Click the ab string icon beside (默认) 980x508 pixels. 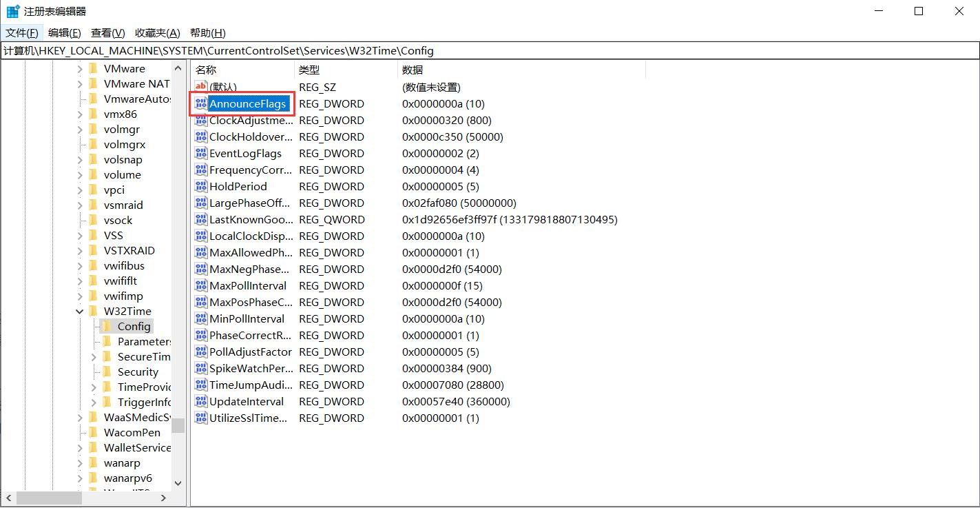[x=202, y=86]
